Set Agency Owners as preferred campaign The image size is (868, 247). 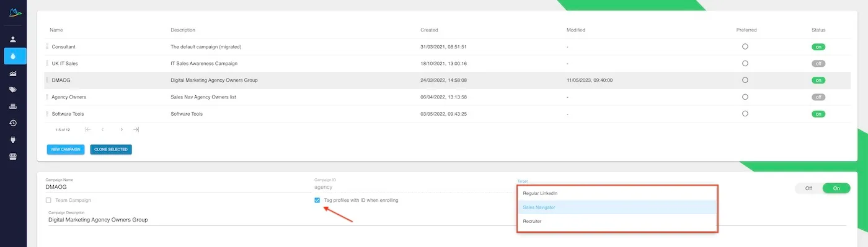[x=745, y=97]
